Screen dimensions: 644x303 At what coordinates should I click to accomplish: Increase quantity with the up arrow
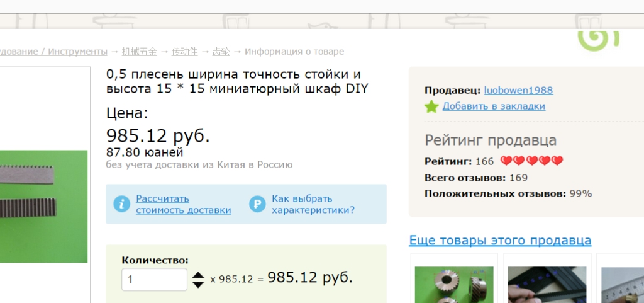coord(198,275)
